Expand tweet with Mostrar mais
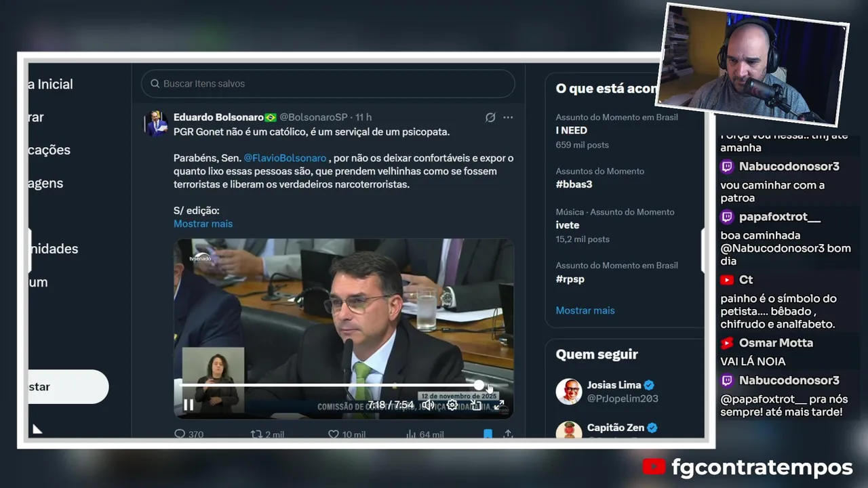 point(203,224)
